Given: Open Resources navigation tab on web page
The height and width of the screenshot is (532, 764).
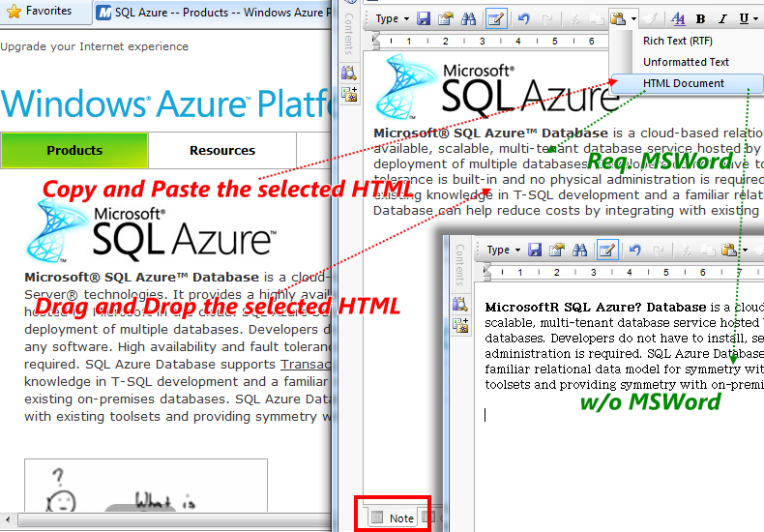Looking at the screenshot, I should coord(222,151).
